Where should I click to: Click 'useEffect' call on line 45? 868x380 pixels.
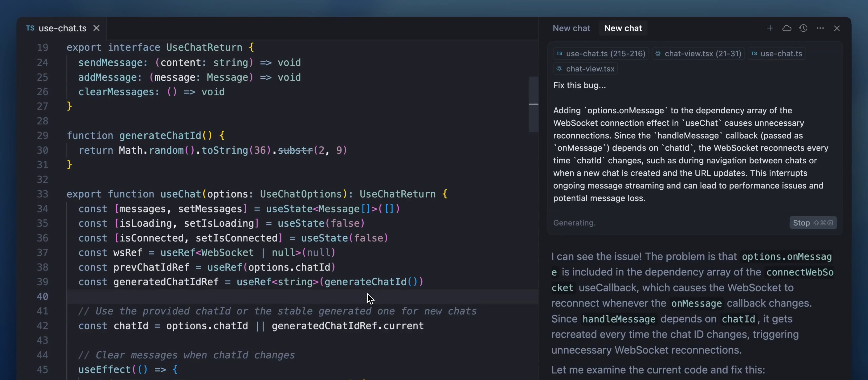[105, 369]
